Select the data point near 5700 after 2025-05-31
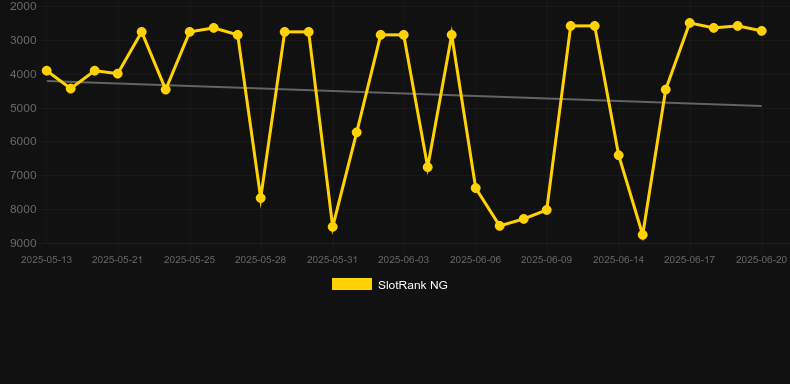 [357, 133]
